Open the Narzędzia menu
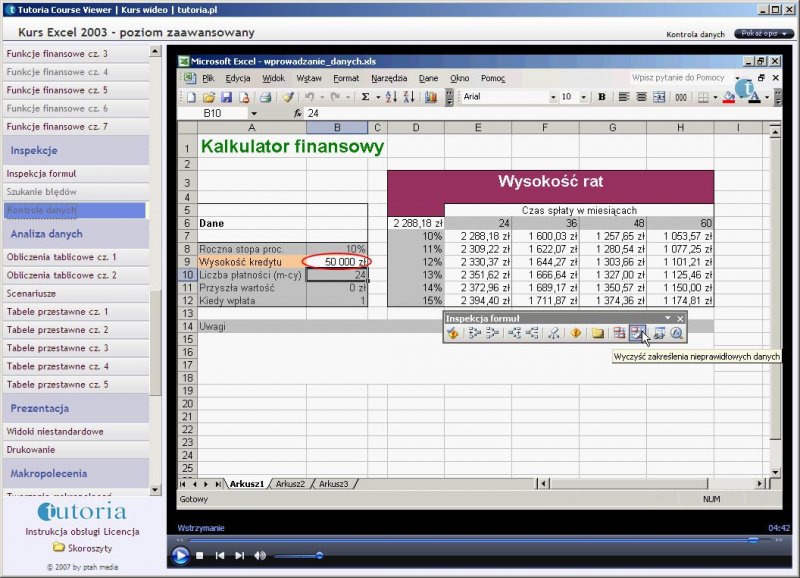 (x=388, y=77)
